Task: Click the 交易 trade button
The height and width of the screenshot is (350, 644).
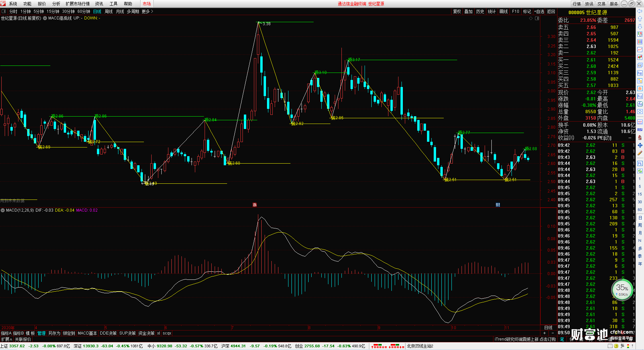Action: pos(601,4)
